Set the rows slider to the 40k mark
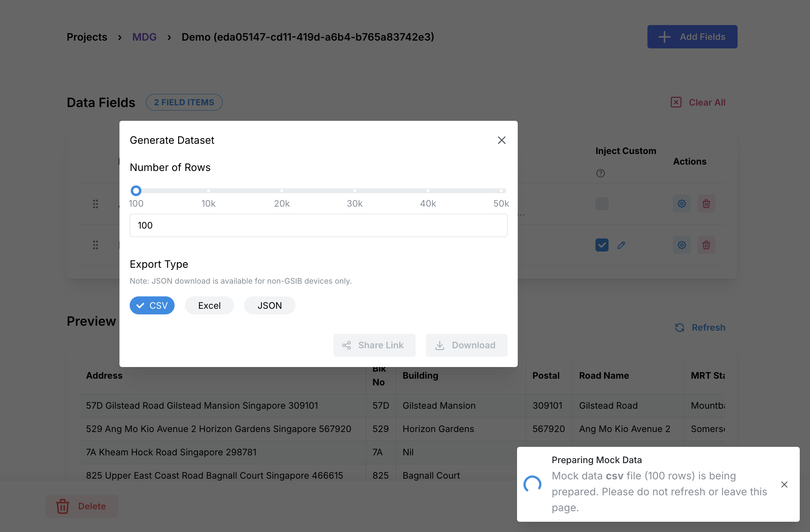 pos(428,191)
